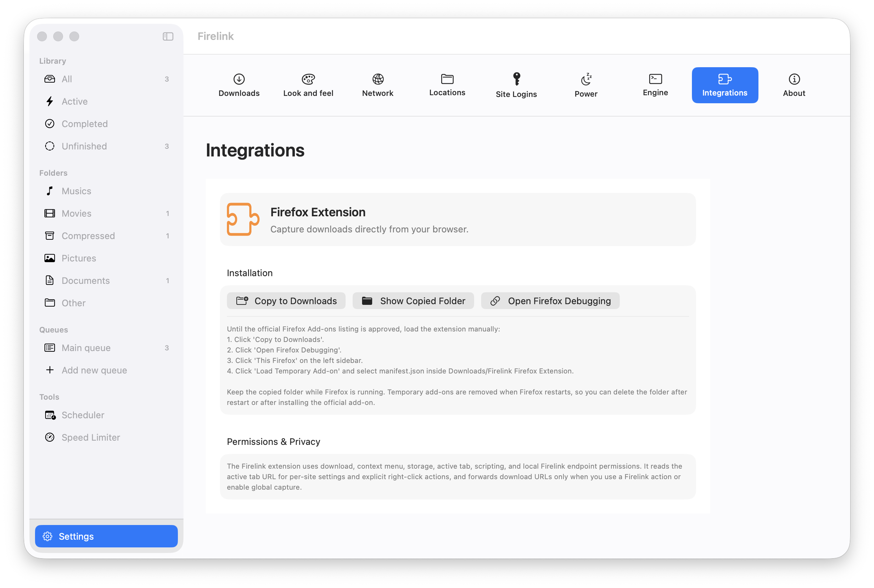Click the Firefox Extension title text
Screen dimensions: 874x588
[318, 212]
